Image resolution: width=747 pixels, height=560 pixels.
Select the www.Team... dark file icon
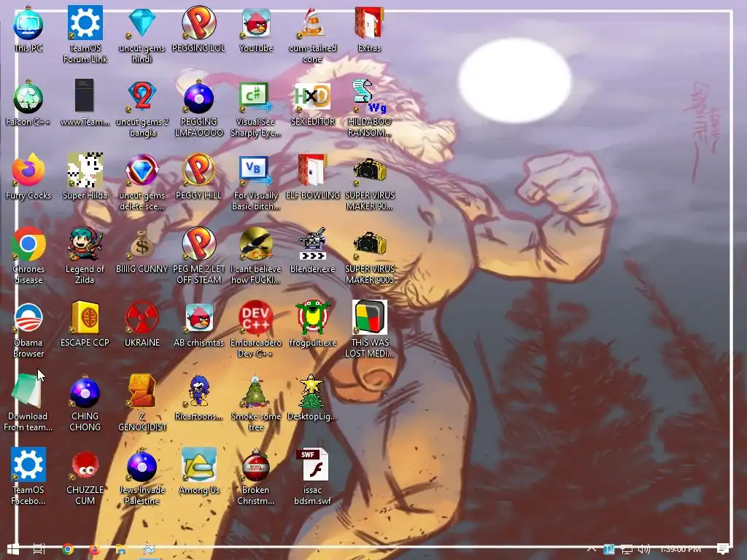(x=85, y=104)
